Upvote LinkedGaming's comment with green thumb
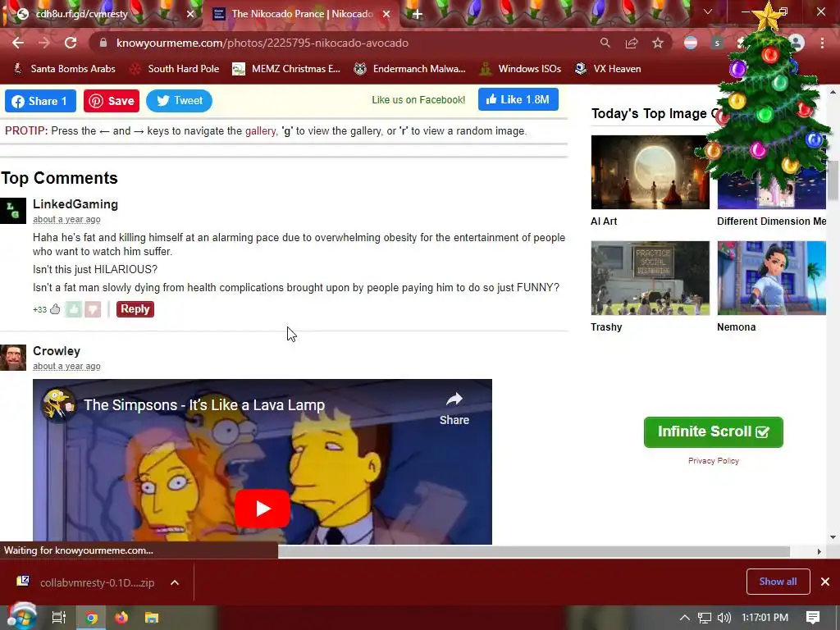 [x=73, y=309]
